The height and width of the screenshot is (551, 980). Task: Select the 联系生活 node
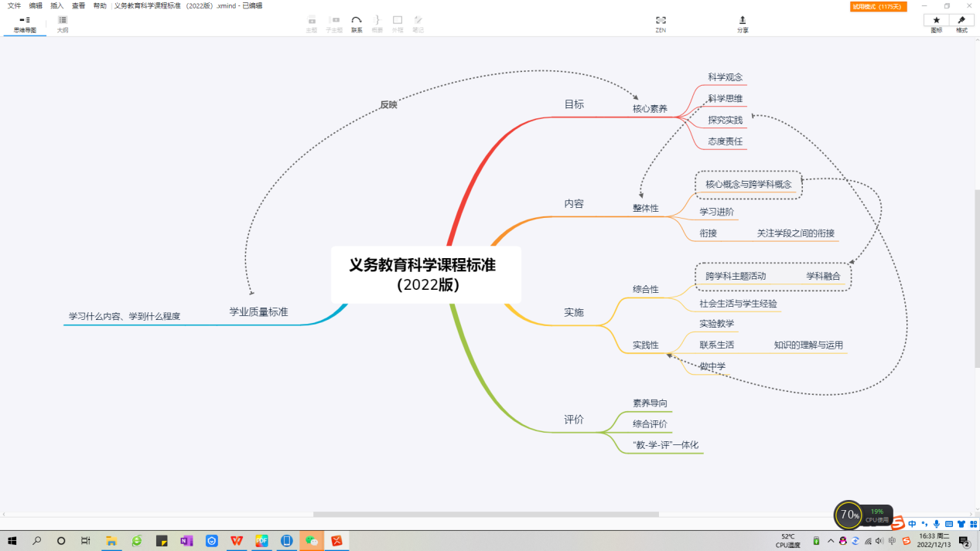point(717,345)
